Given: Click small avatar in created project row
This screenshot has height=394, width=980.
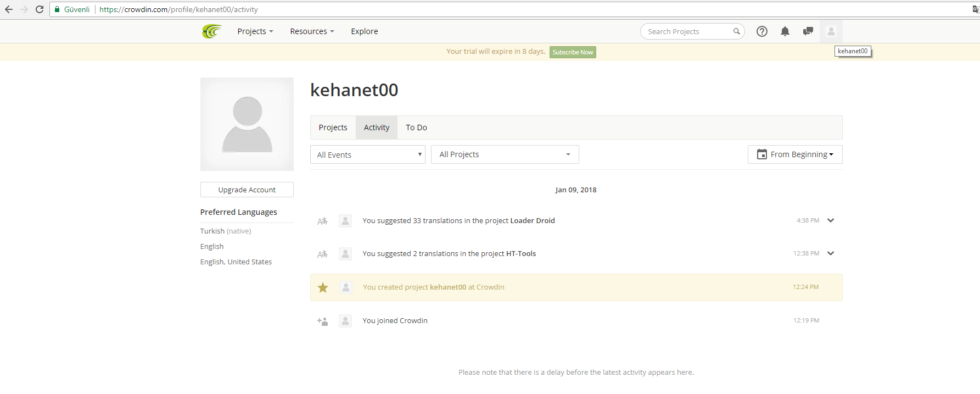Looking at the screenshot, I should click(x=346, y=287).
